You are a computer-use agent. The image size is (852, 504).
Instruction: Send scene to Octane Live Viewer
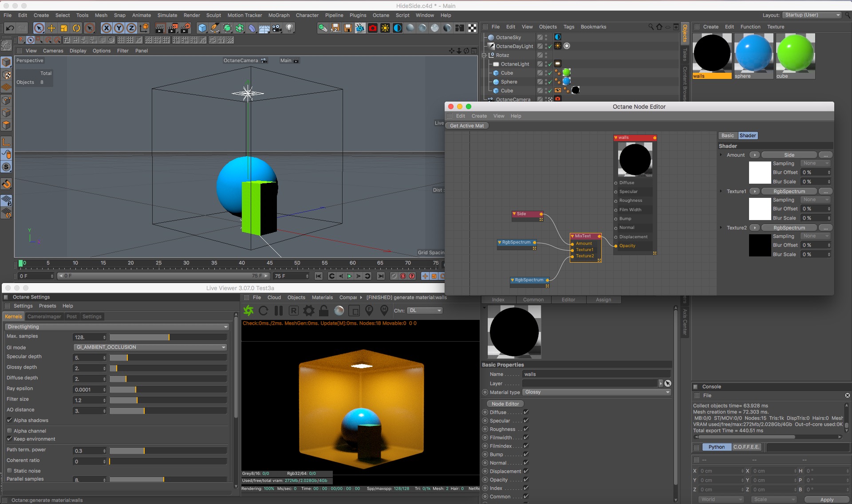pyautogui.click(x=248, y=311)
